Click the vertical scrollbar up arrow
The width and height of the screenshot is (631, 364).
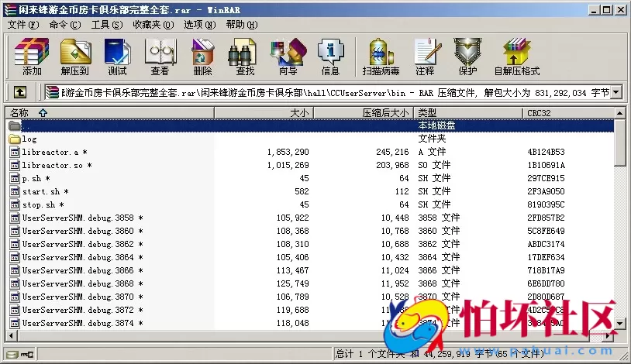[619, 113]
